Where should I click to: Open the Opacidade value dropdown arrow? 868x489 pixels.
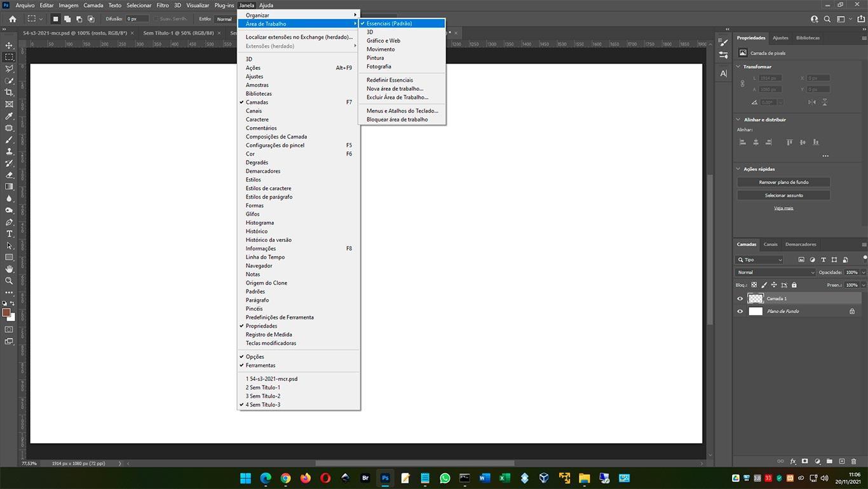(x=863, y=272)
